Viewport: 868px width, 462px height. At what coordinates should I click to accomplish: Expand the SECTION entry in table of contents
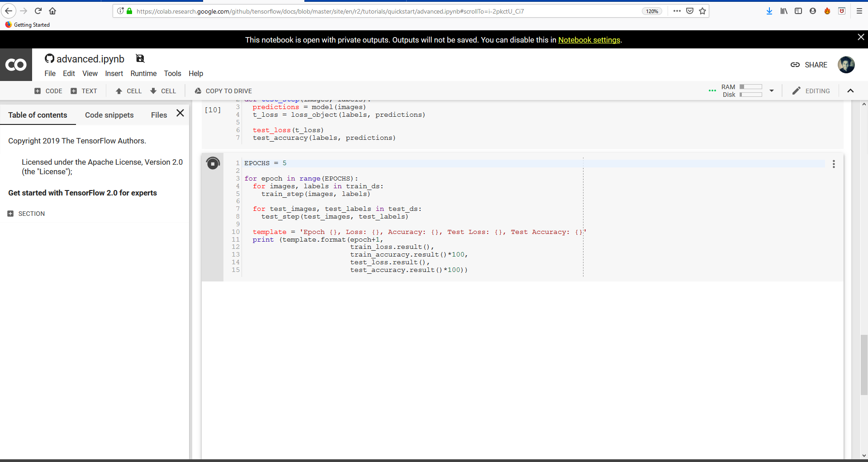tap(10, 213)
